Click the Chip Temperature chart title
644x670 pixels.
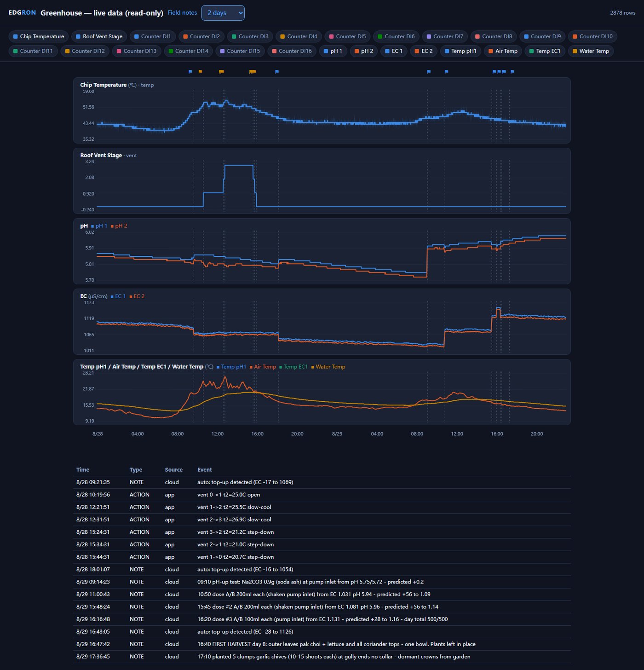103,85
